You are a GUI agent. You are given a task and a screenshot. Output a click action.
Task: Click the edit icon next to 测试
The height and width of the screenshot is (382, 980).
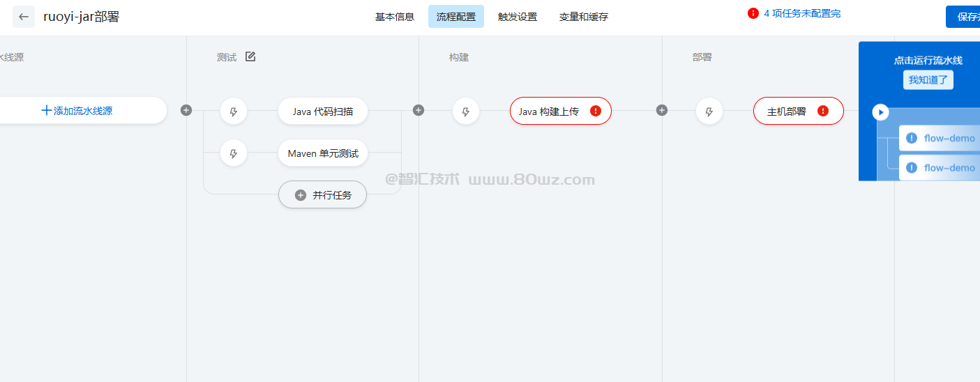tap(250, 56)
